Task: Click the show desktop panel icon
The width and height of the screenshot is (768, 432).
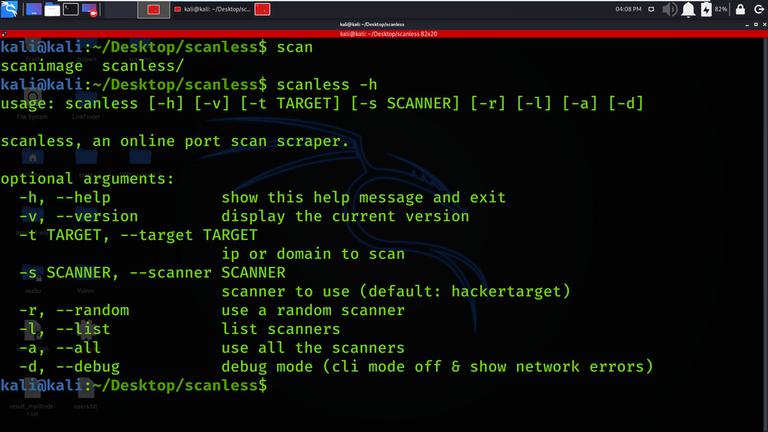Action: click(x=33, y=9)
